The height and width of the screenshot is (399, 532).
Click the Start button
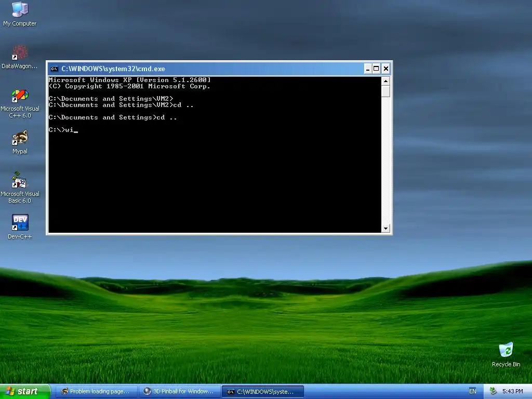pos(25,391)
